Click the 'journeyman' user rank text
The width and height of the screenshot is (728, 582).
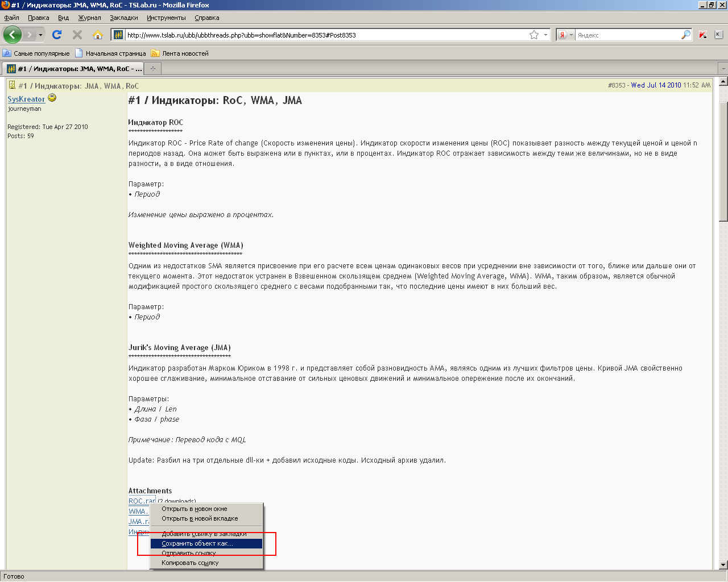pos(24,109)
